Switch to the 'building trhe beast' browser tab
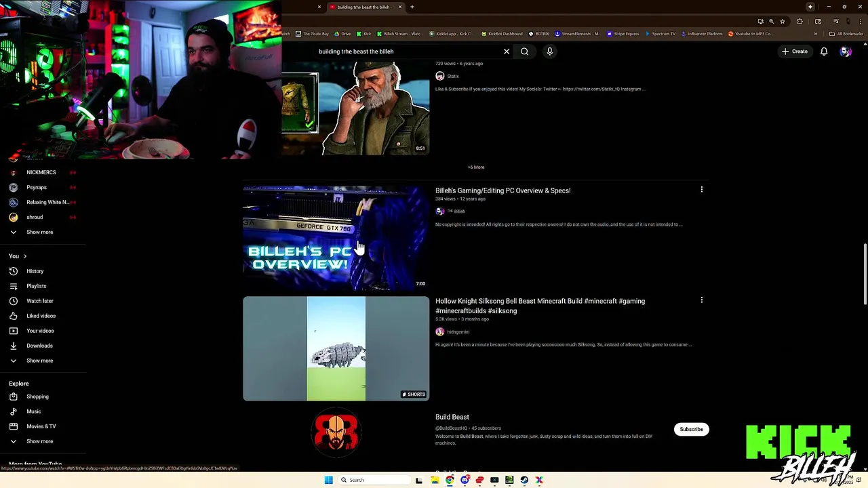Screen dimensions: 868x488 [363, 7]
